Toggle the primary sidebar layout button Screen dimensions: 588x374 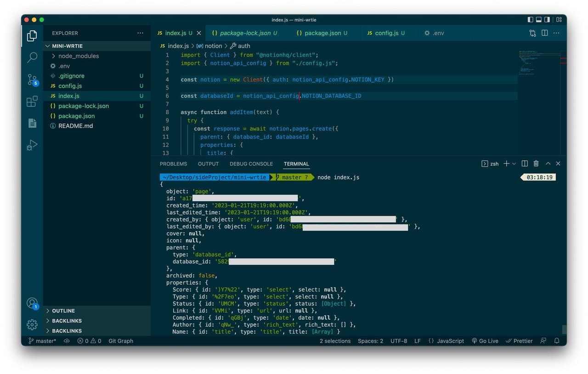pyautogui.click(x=531, y=20)
